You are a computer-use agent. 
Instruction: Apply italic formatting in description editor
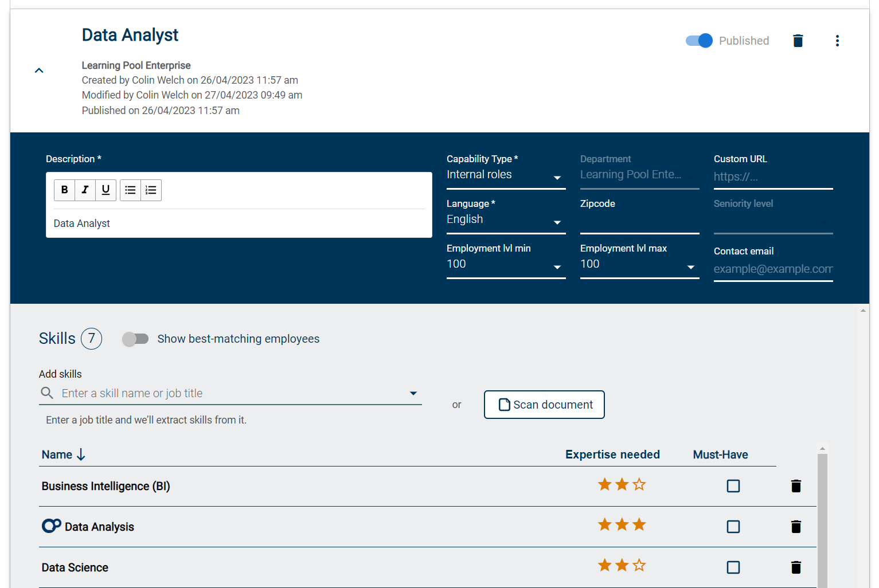tap(85, 190)
